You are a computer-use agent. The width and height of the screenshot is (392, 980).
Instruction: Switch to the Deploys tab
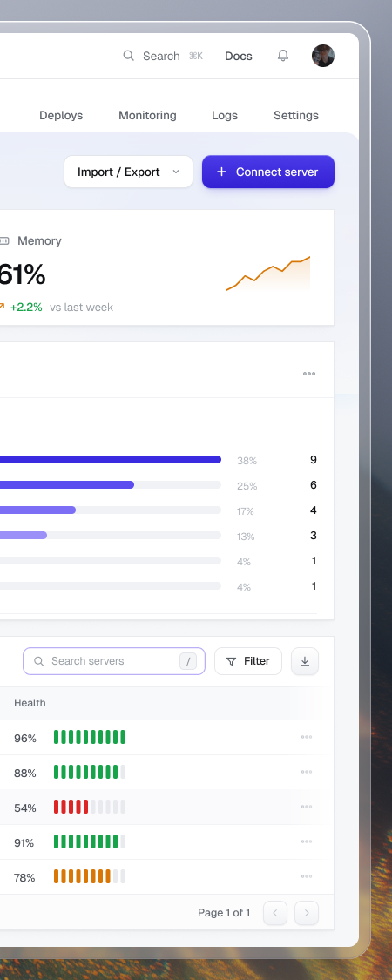point(61,115)
